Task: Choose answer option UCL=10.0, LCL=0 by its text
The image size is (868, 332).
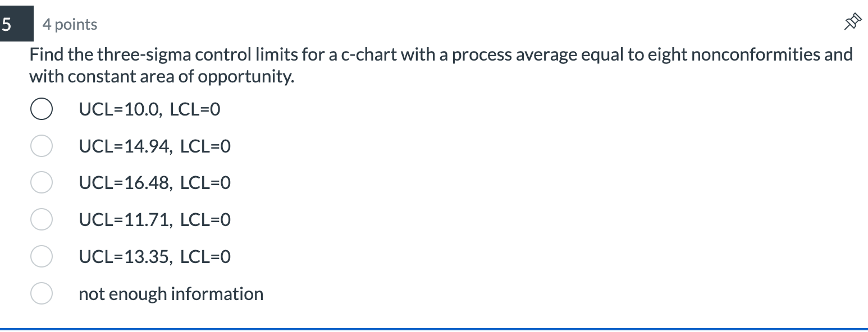Action: (x=150, y=110)
